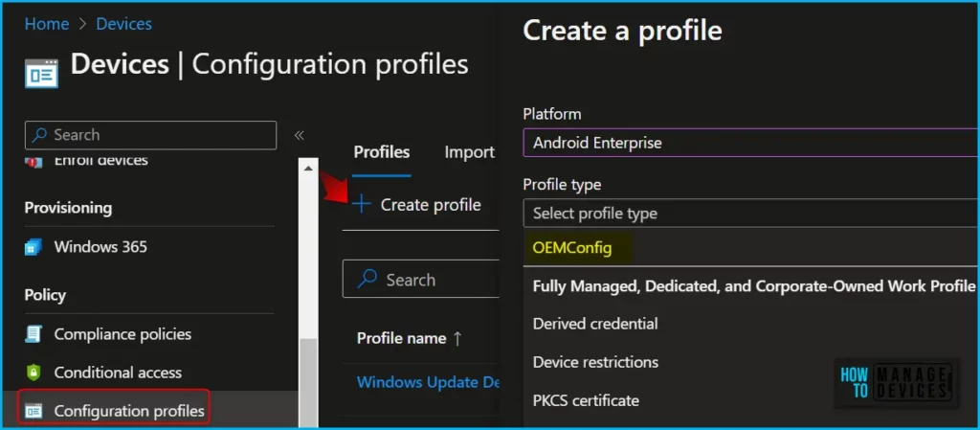The height and width of the screenshot is (430, 980).
Task: Open the Windows Update profile link
Action: [428, 382]
